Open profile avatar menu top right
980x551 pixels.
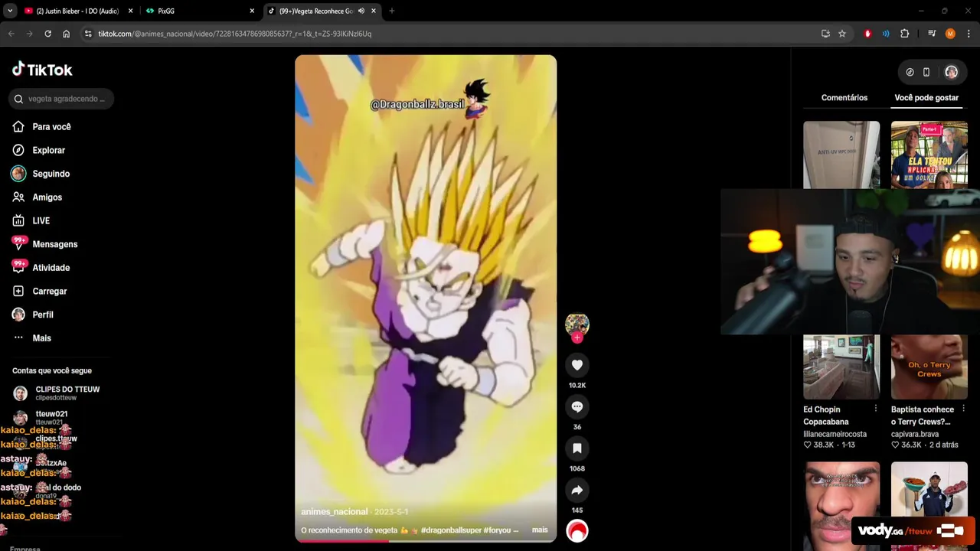pos(951,72)
